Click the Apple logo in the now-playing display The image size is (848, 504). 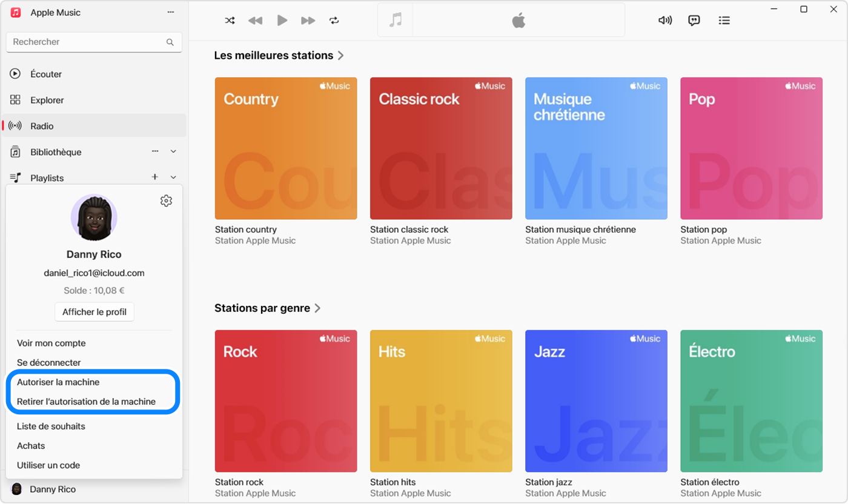click(x=518, y=21)
